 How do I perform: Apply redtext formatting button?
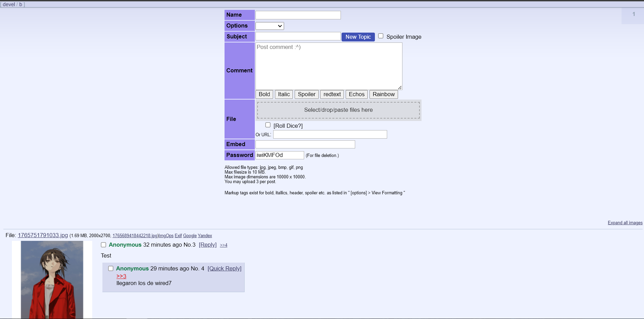[332, 94]
